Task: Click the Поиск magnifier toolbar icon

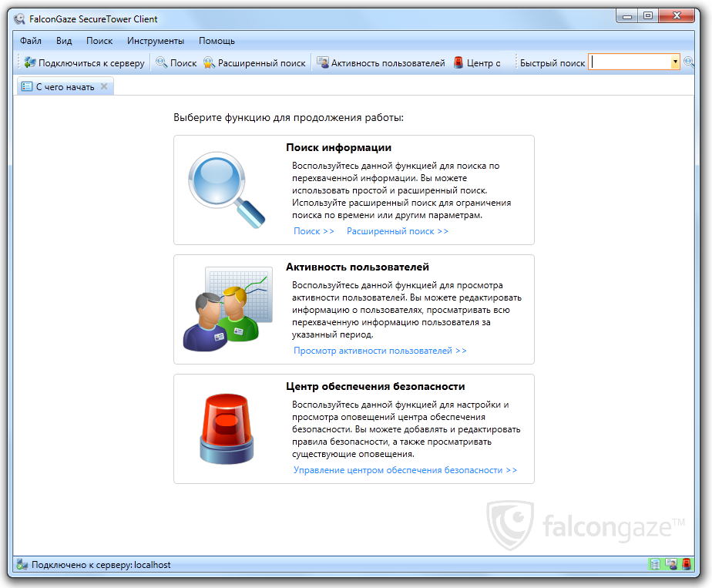Action: click(161, 62)
